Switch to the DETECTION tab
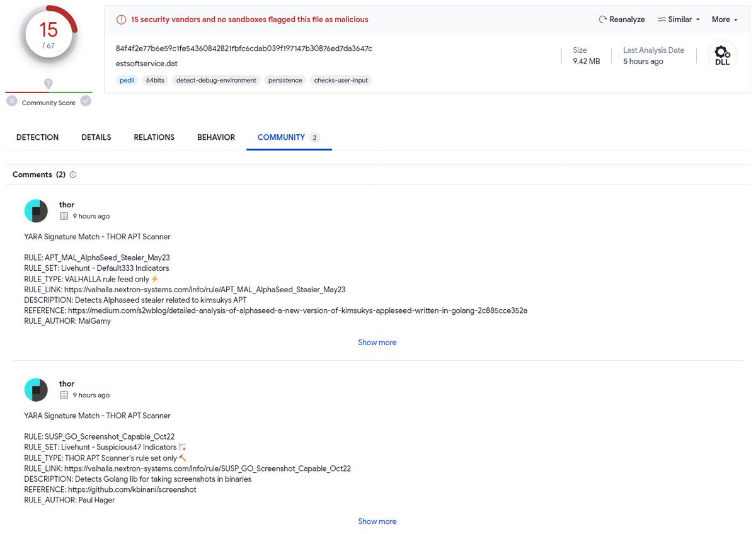This screenshot has height=534, width=756. click(37, 137)
